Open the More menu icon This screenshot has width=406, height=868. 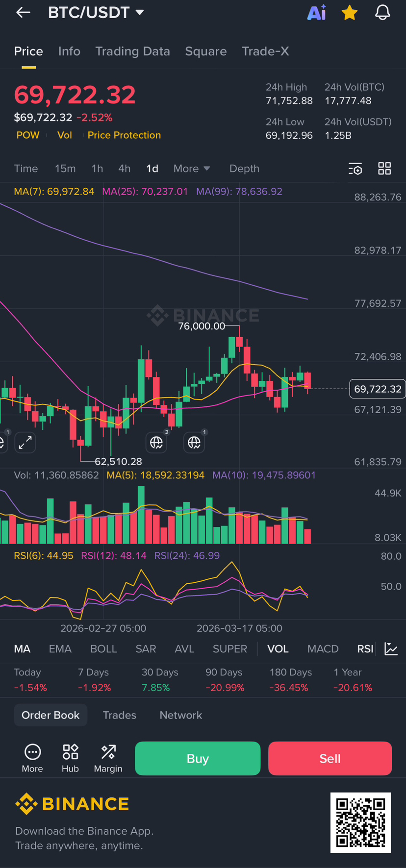pos(32,758)
